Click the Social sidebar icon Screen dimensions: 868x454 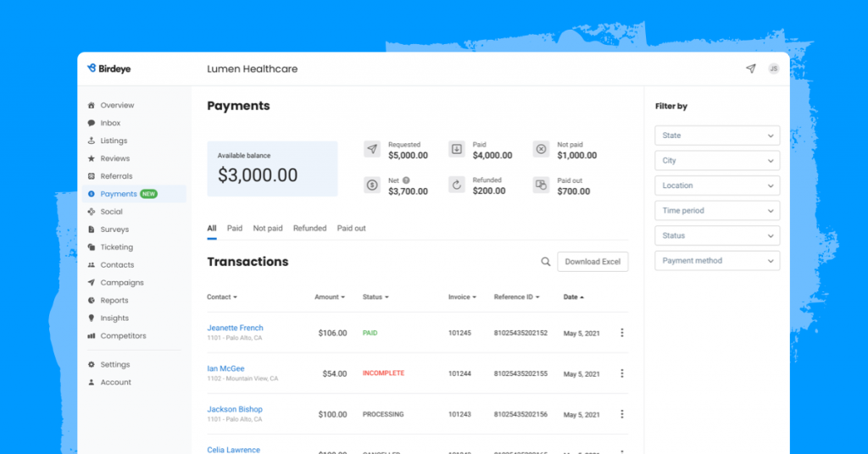click(92, 211)
